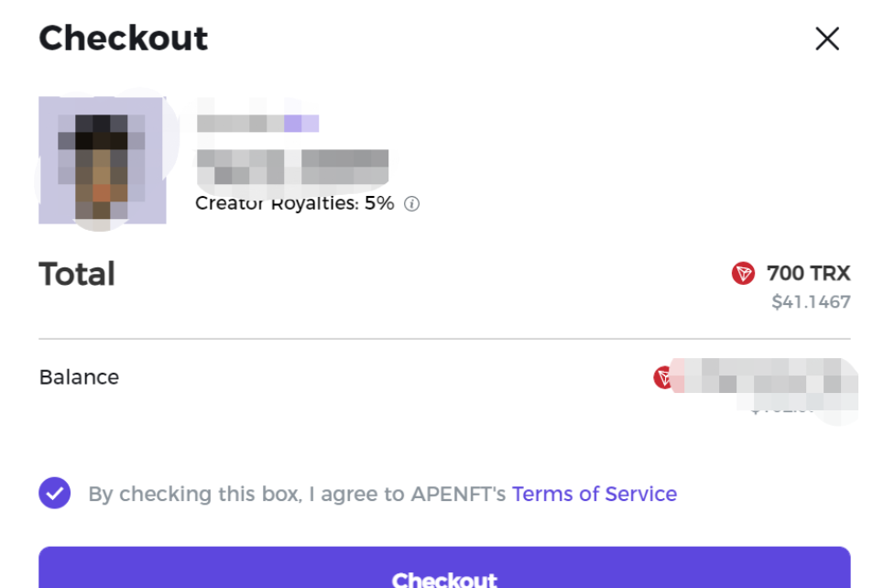This screenshot has height=588, width=873.
Task: Click the Checkout heading at the top
Action: click(x=123, y=38)
